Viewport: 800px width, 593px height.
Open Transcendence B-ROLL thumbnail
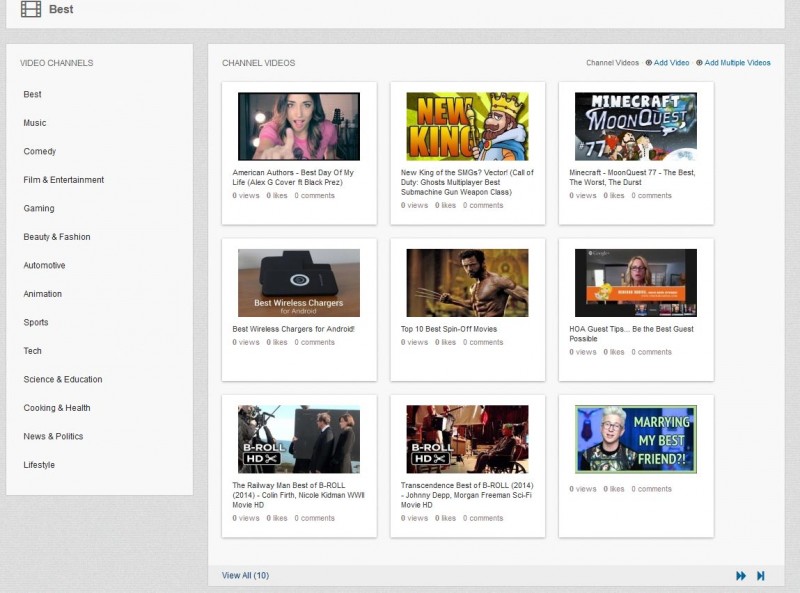[467, 439]
